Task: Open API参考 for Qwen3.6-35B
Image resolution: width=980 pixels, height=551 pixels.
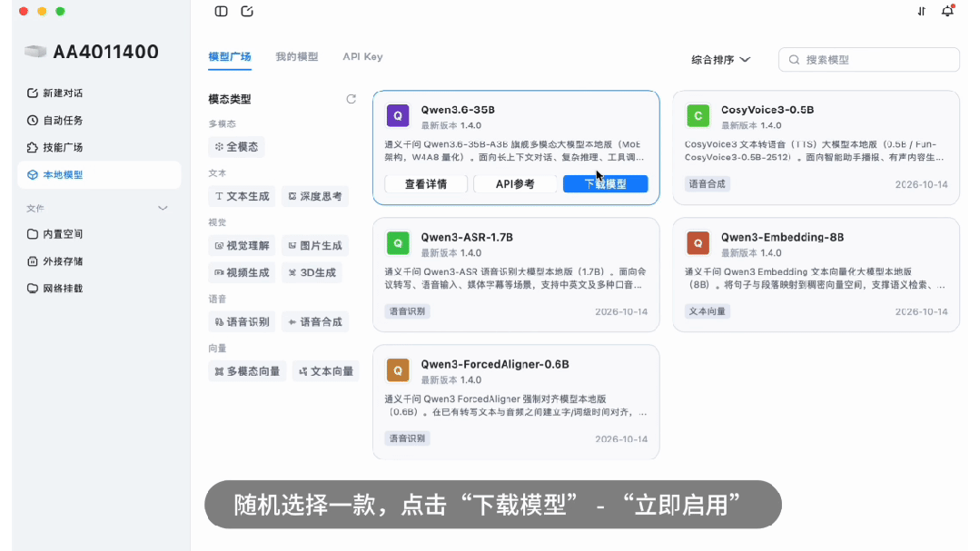Action: [515, 183]
